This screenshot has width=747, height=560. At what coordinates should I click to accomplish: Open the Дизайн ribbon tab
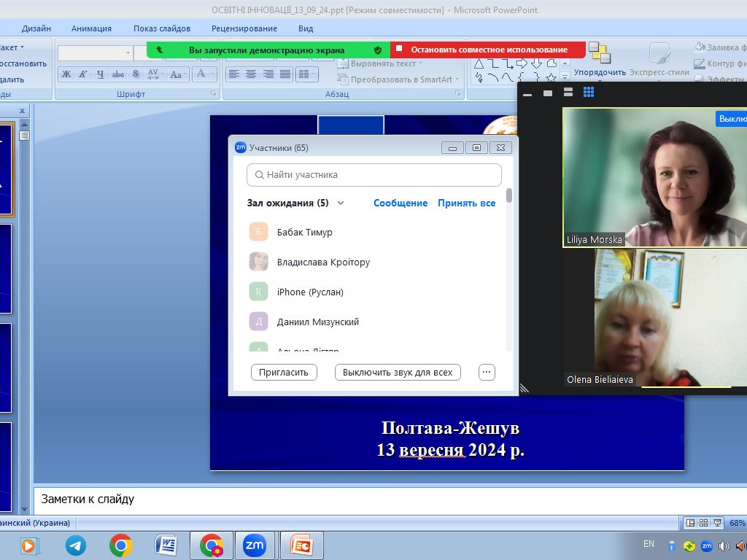pos(36,28)
